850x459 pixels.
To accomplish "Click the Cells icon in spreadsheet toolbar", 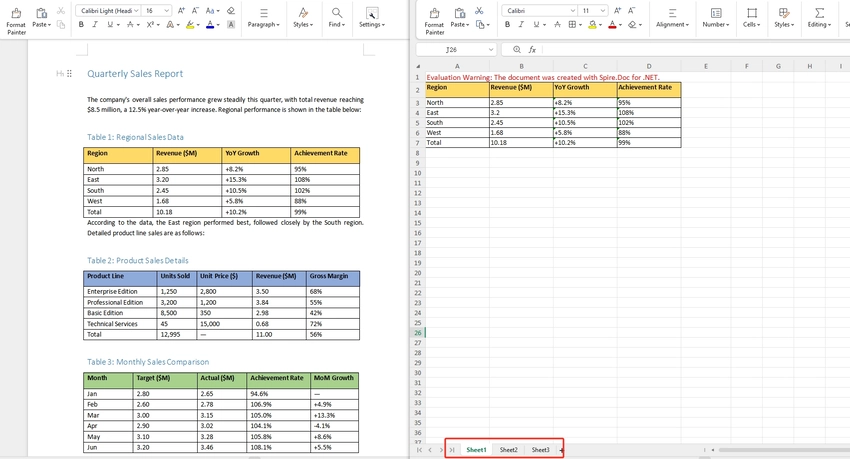I will [x=752, y=13].
